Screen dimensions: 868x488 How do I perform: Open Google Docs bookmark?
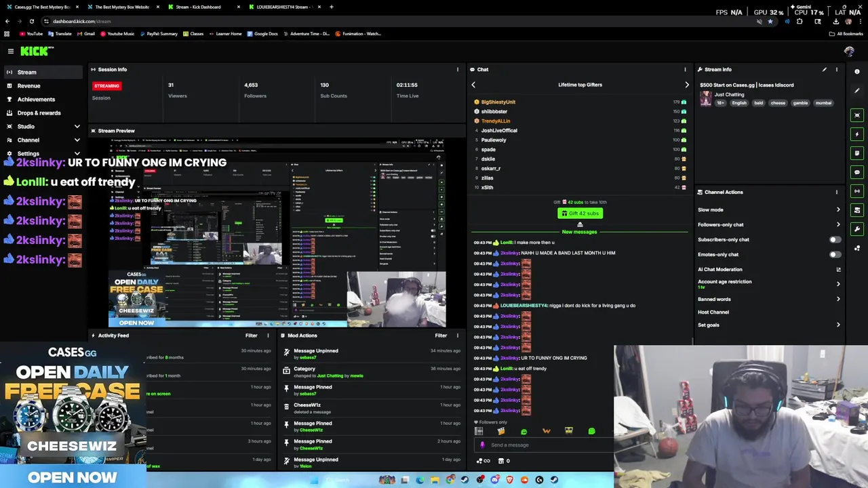click(x=262, y=33)
